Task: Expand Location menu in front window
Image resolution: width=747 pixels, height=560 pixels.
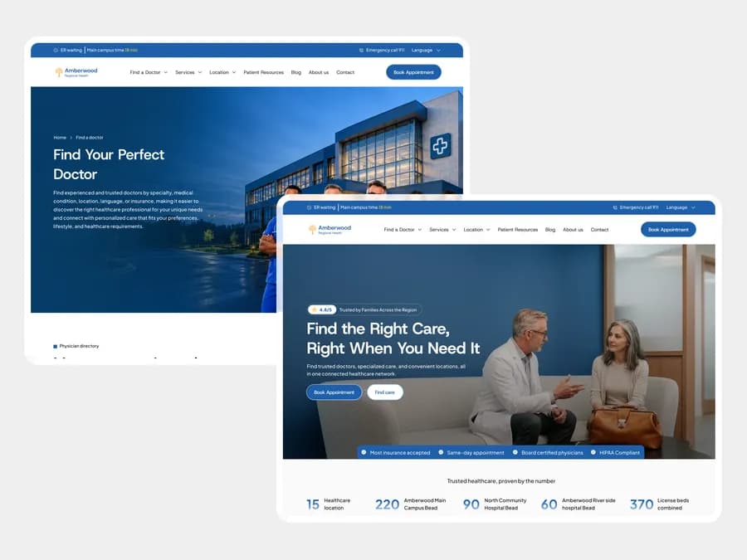Action: (x=476, y=230)
